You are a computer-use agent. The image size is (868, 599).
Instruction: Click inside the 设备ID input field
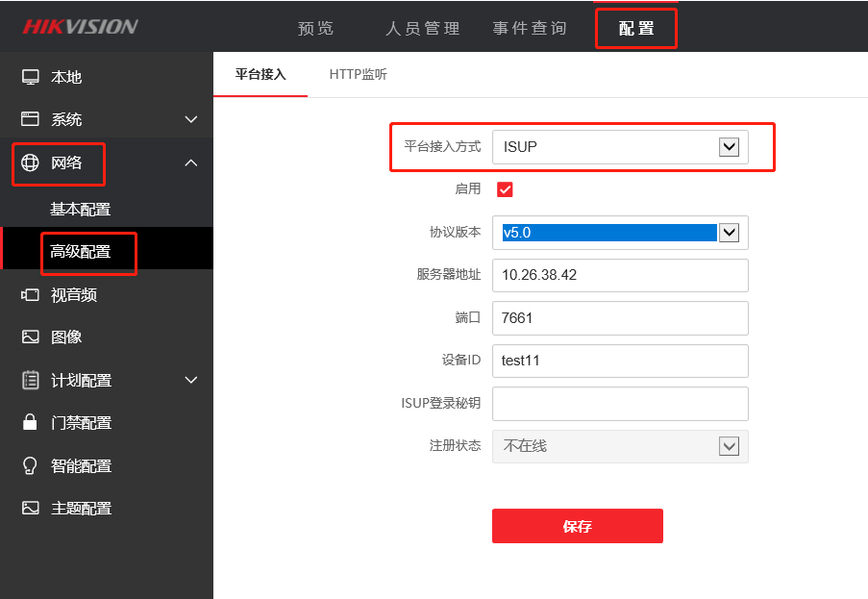pos(620,361)
